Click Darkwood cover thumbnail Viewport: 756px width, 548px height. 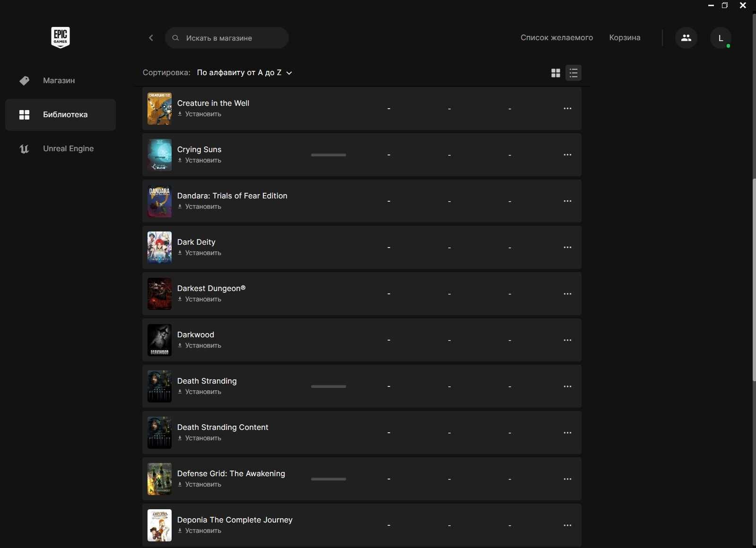159,340
